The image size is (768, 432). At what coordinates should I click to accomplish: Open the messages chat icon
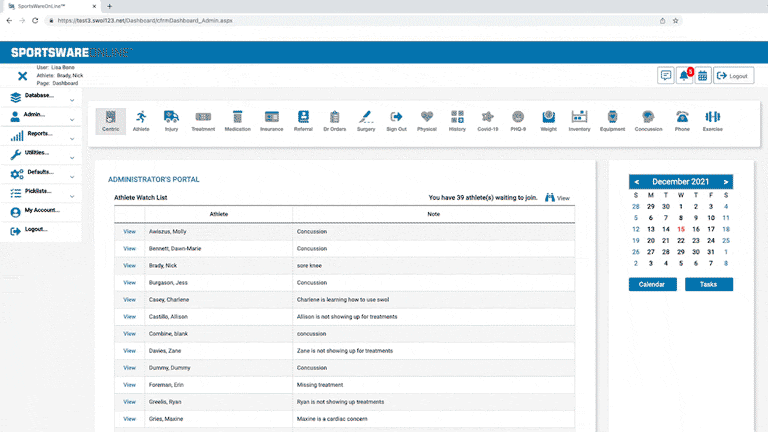click(x=666, y=75)
